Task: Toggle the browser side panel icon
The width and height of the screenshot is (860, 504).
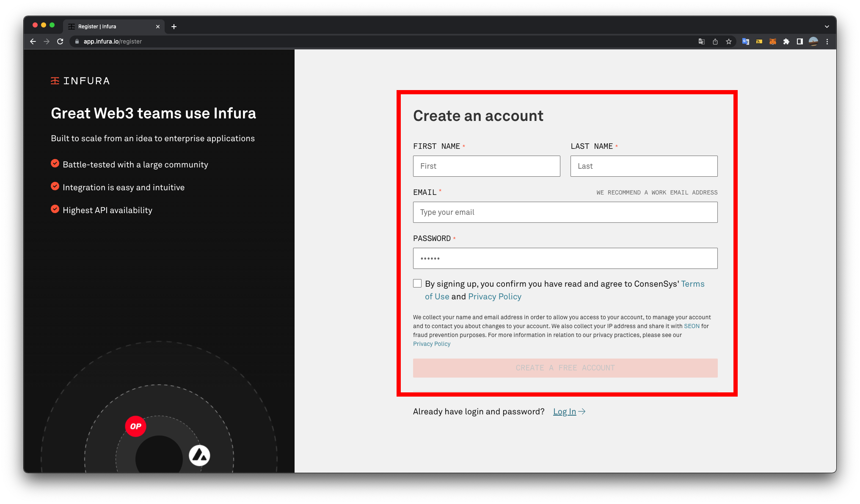Action: pos(799,41)
